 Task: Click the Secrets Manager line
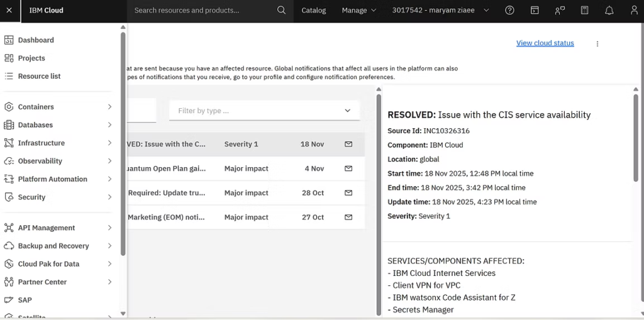tap(421, 310)
